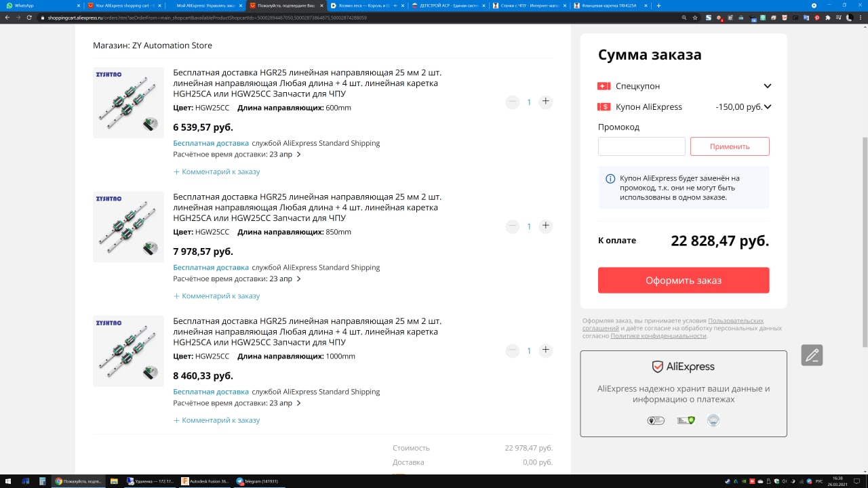Expand delivery time chevron for the 600mm item

pyautogui.click(x=298, y=155)
